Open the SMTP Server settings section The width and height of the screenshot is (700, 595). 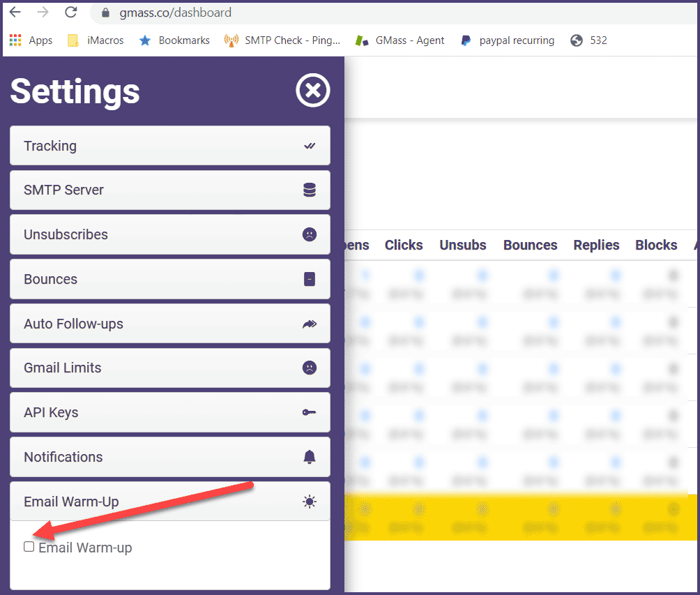[170, 190]
